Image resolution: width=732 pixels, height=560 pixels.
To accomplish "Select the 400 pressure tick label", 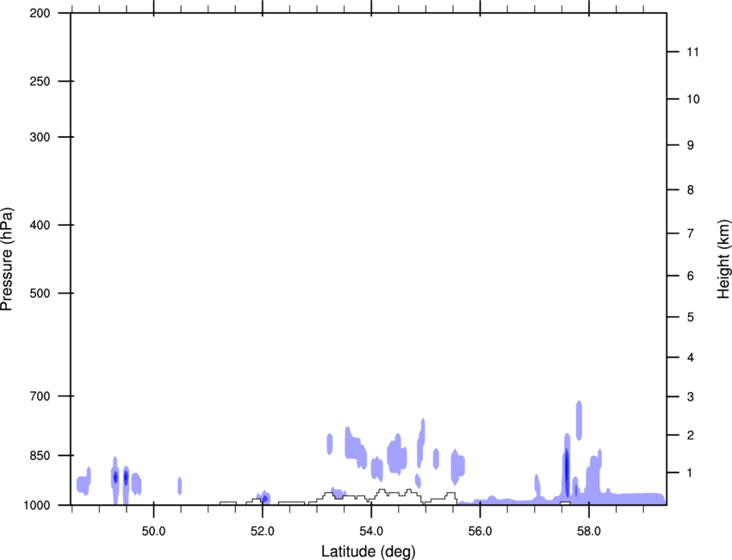I will click(40, 225).
